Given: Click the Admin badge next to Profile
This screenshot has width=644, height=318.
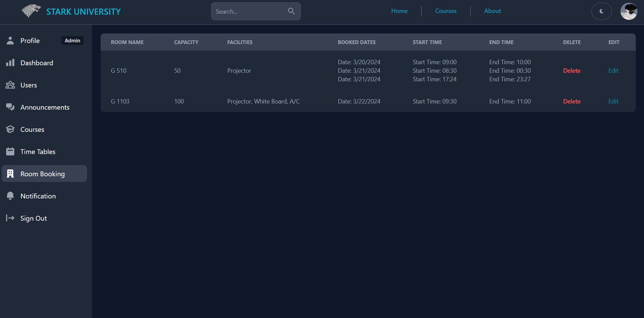Looking at the screenshot, I should coord(72,40).
